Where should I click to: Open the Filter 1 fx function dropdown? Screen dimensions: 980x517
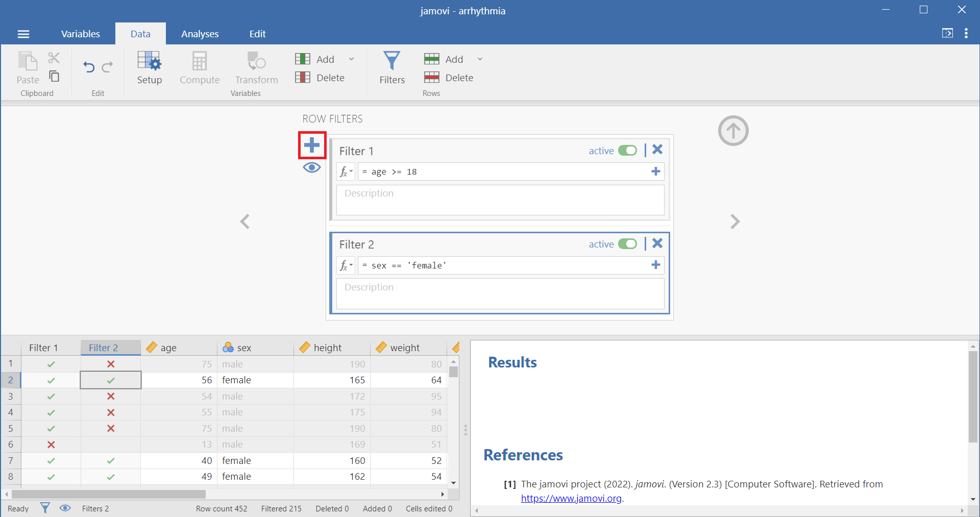(346, 171)
